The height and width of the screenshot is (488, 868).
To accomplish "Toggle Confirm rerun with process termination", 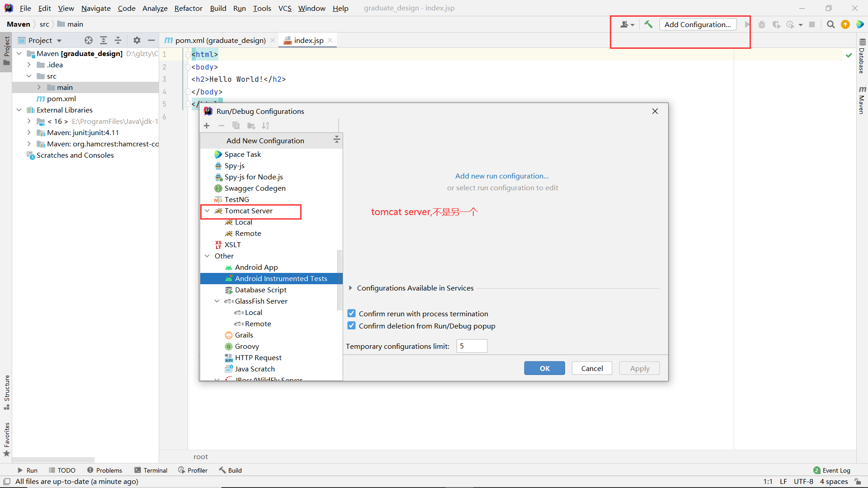I will [x=351, y=314].
